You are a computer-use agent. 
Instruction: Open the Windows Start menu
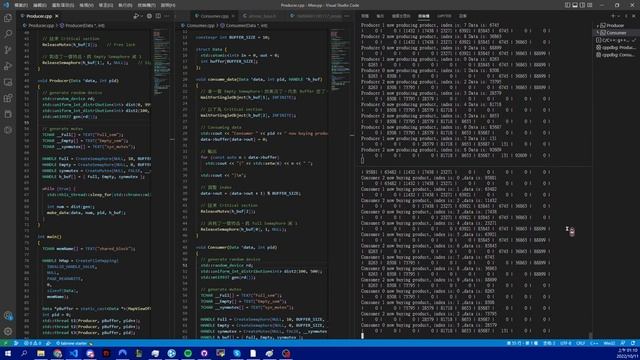pyautogui.click(x=8, y=353)
